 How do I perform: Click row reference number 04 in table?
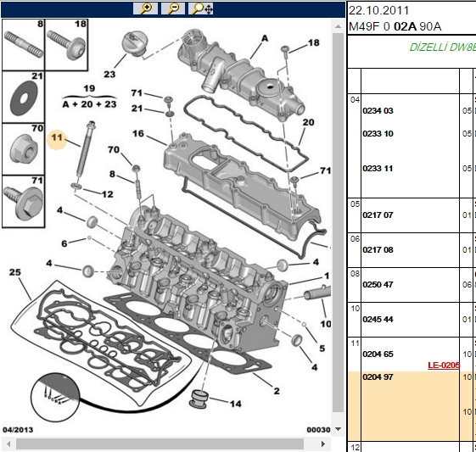(355, 100)
